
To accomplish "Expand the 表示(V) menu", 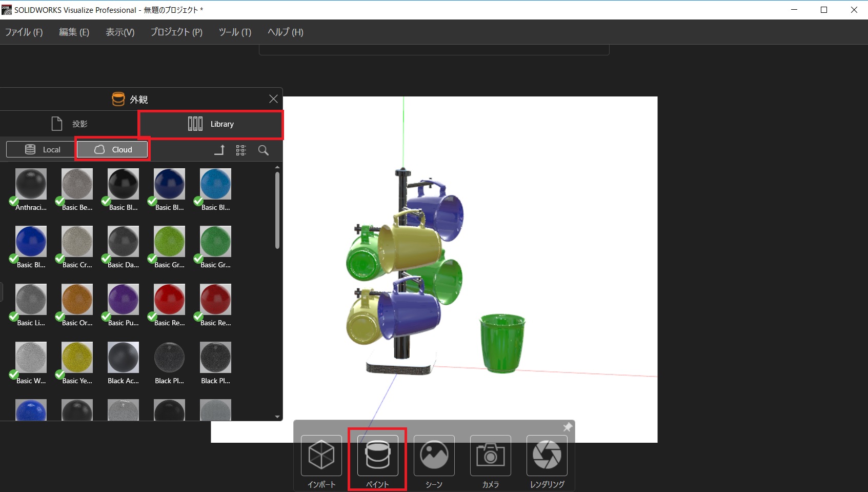I will [120, 32].
